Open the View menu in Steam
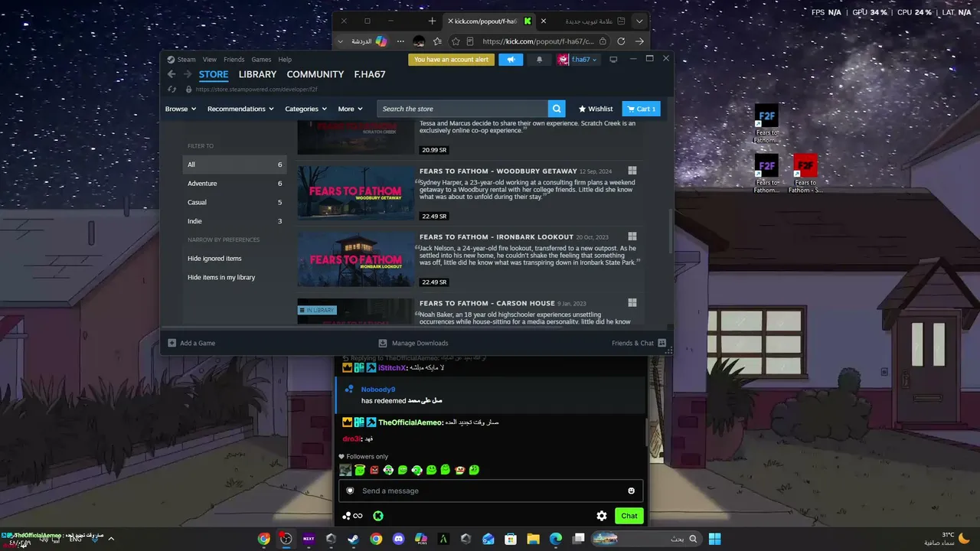The width and height of the screenshot is (980, 551). tap(210, 60)
